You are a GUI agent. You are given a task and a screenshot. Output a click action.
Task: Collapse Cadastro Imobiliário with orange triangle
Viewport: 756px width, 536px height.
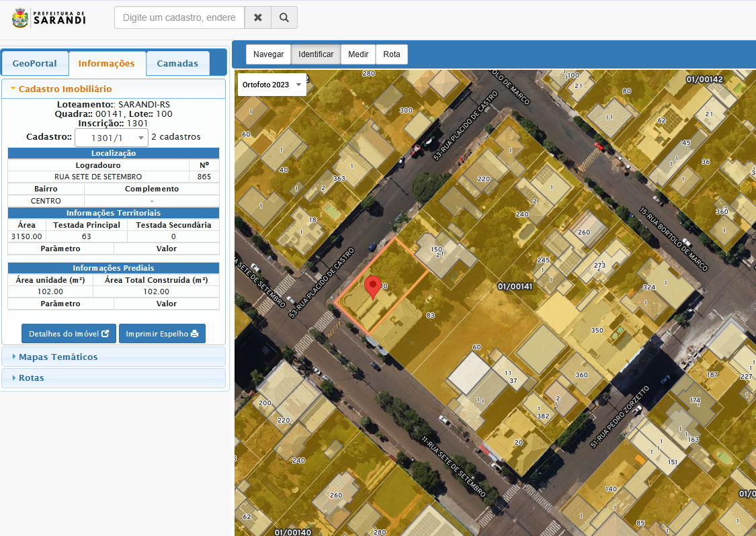coord(13,89)
